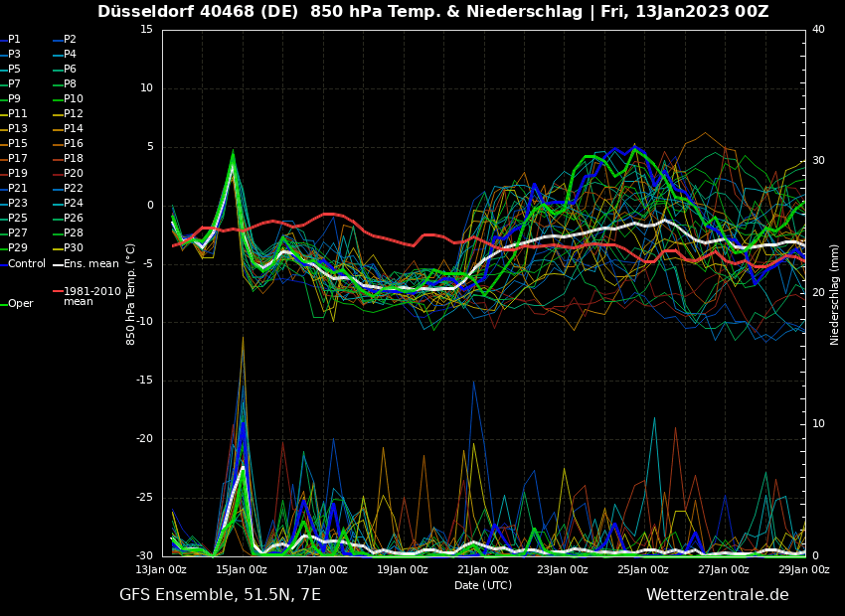Toggle the Control run legend item
Image resolution: width=845 pixels, height=616 pixels.
(x=26, y=263)
